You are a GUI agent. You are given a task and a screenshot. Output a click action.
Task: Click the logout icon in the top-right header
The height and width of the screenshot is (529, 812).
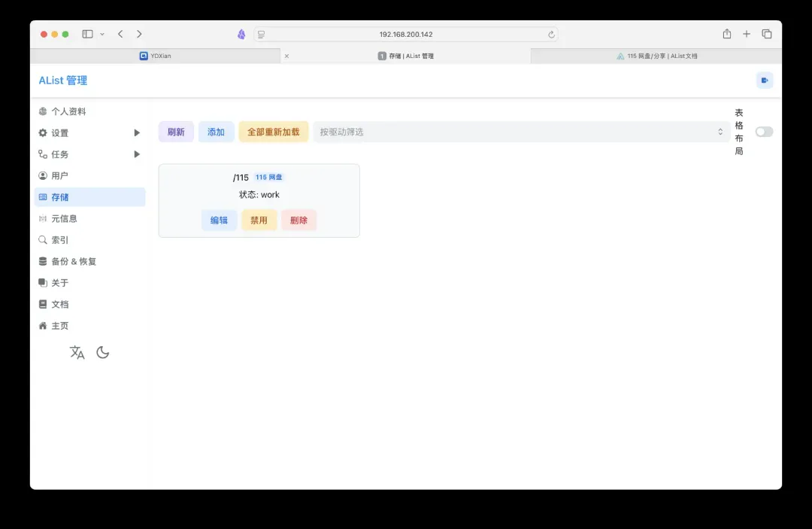click(x=764, y=81)
